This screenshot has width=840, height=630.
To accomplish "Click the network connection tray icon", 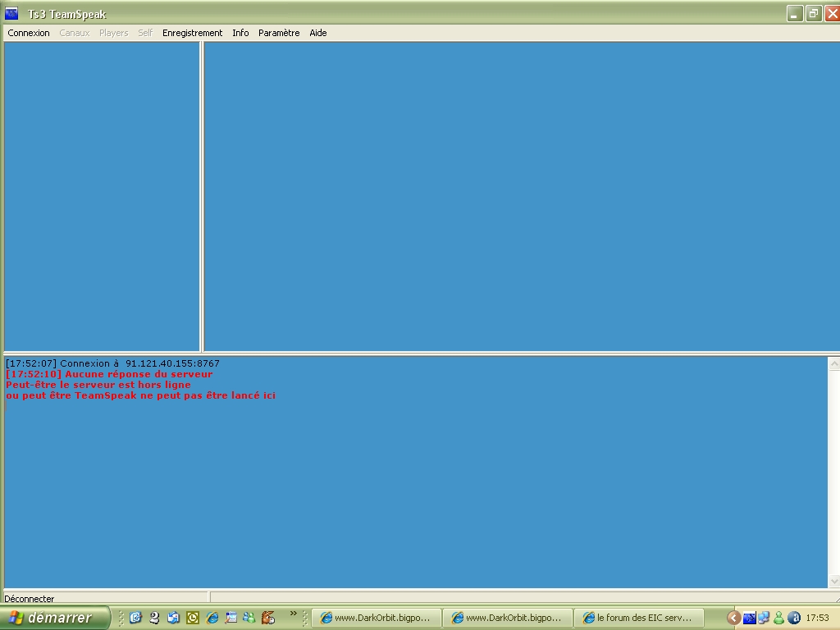I will point(764,618).
